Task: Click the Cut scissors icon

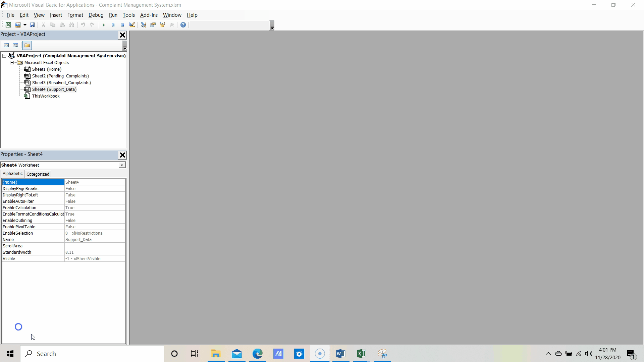Action: 43,25
